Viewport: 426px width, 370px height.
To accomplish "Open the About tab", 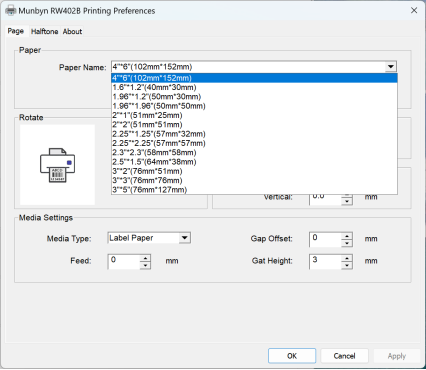I will (x=72, y=31).
